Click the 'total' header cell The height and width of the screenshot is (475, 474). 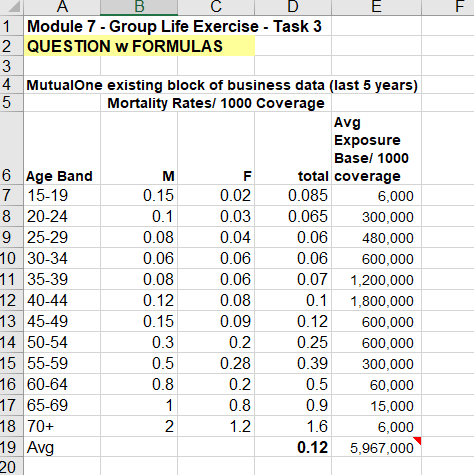(x=293, y=148)
